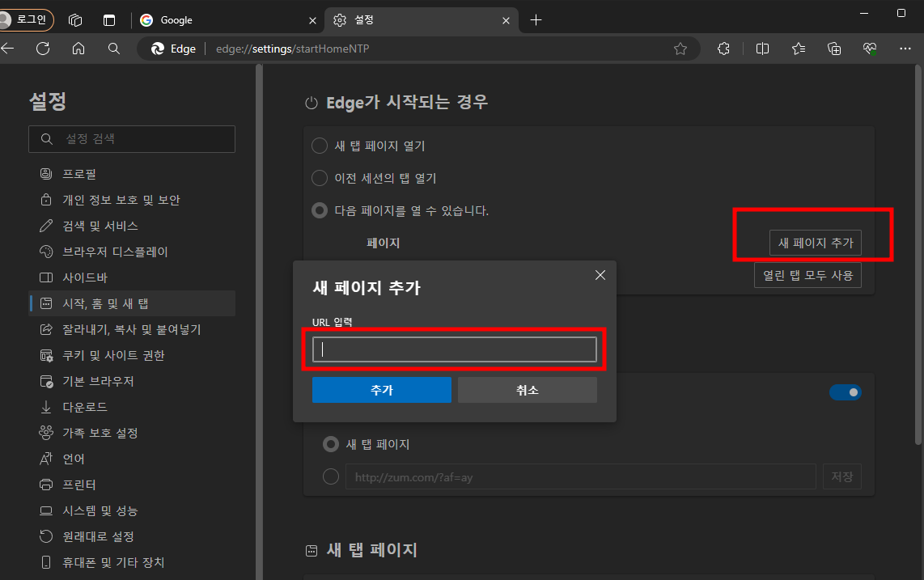
Task: Select the 새 탭 페이지 home radio
Action: 331,444
